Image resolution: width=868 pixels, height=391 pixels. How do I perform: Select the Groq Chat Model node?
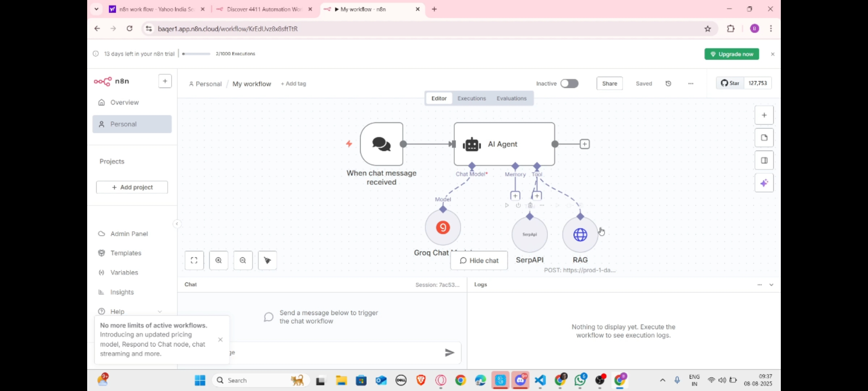[443, 228]
